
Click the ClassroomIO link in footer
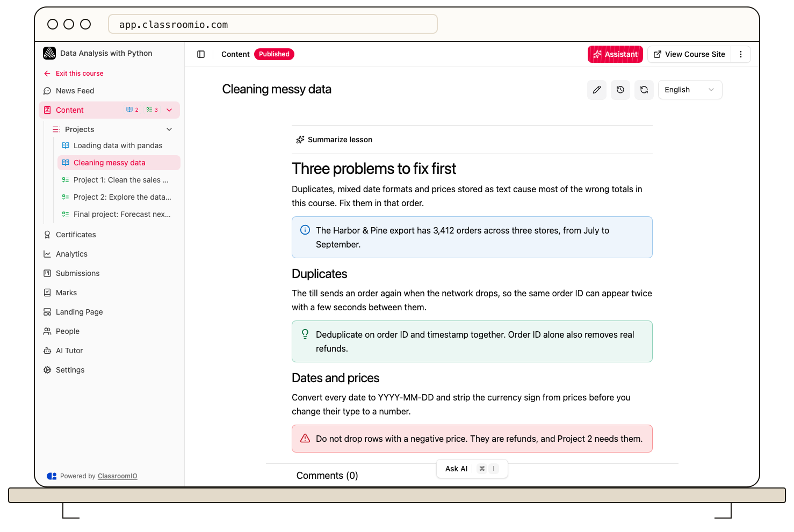click(x=118, y=476)
